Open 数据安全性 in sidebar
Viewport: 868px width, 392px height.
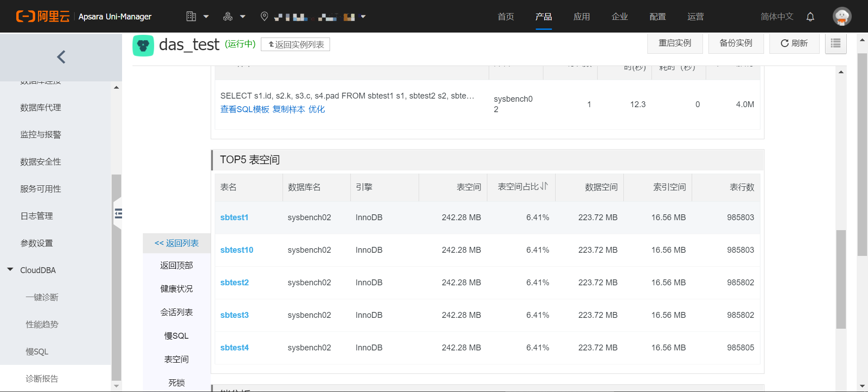tap(41, 162)
